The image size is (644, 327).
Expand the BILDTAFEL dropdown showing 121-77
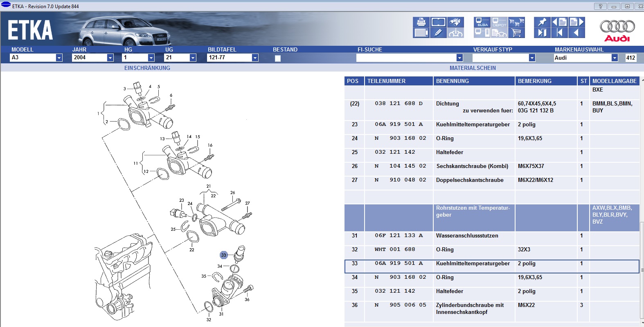click(255, 58)
